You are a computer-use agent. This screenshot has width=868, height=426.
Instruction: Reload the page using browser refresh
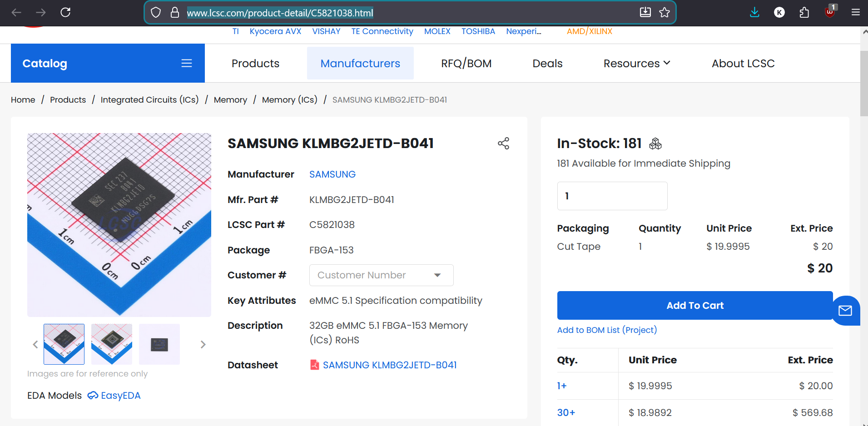[x=65, y=12]
